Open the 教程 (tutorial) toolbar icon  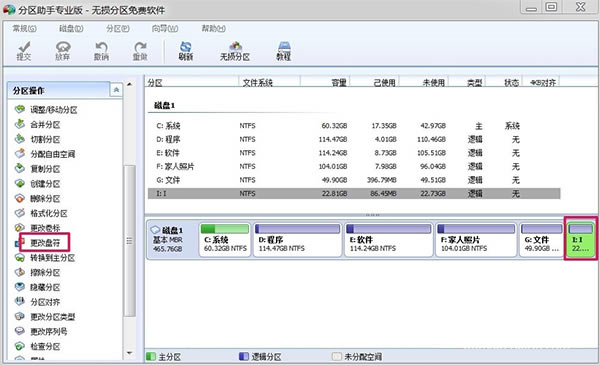(x=284, y=51)
